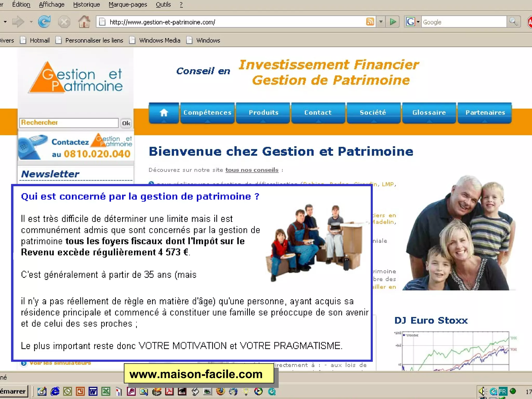Open Microsoft Excel from the taskbar
The width and height of the screenshot is (532, 399).
click(106, 391)
